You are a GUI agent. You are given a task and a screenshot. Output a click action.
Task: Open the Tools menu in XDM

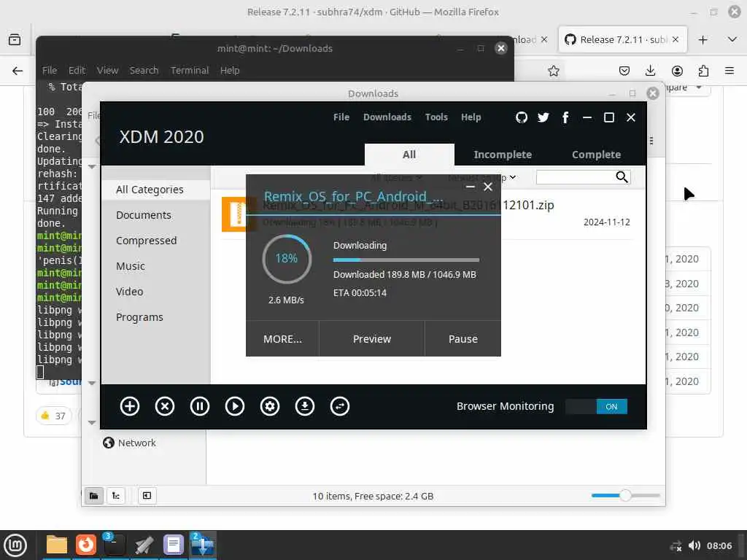tap(436, 117)
